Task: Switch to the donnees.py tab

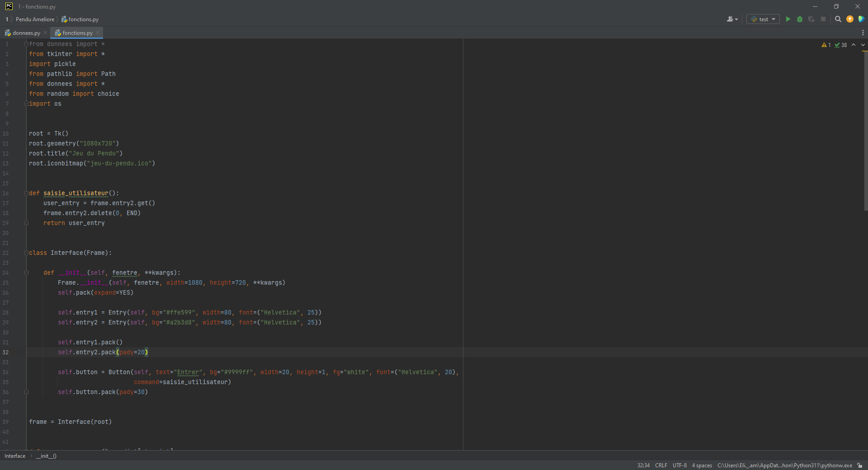Action: [26, 33]
